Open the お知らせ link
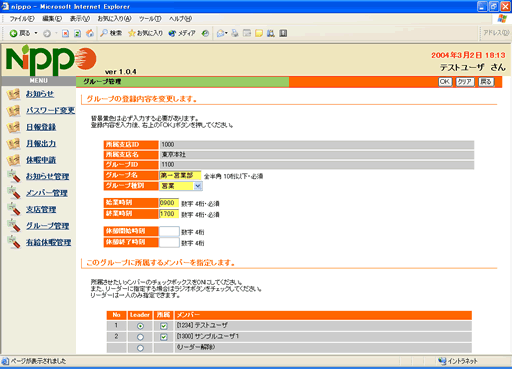The height and width of the screenshot is (369, 512). point(40,94)
